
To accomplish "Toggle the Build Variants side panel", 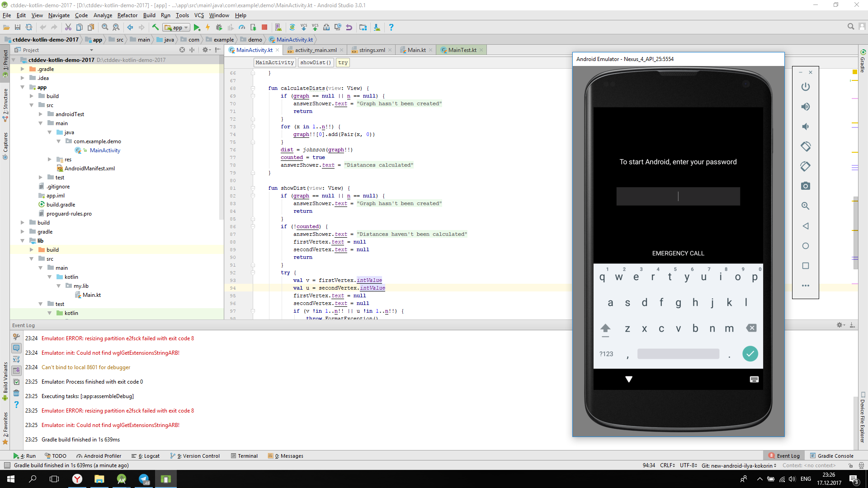I will (x=5, y=380).
